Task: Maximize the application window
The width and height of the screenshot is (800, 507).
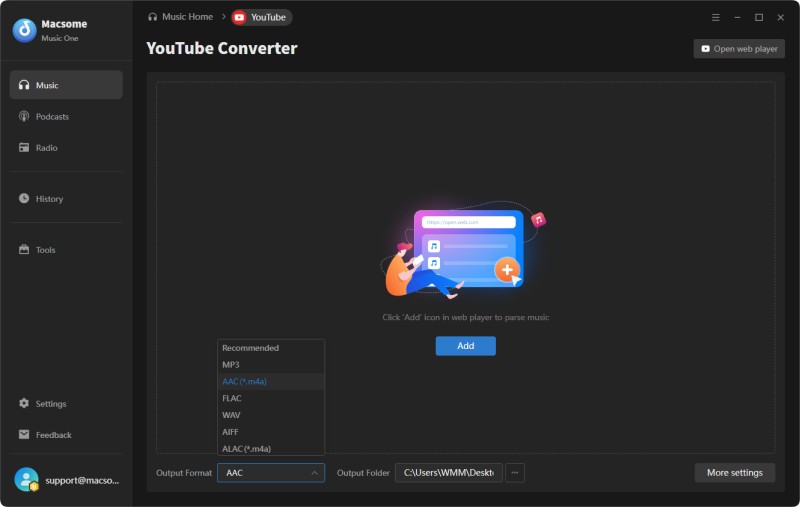Action: pos(759,17)
